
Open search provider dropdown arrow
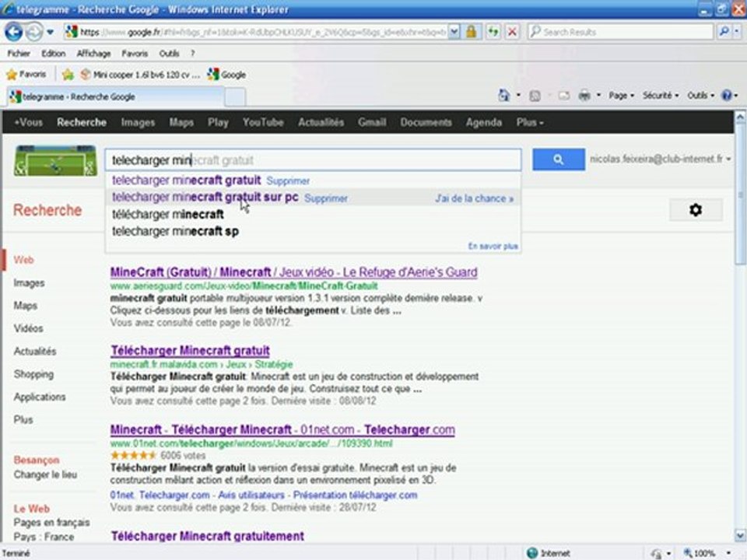(x=737, y=32)
